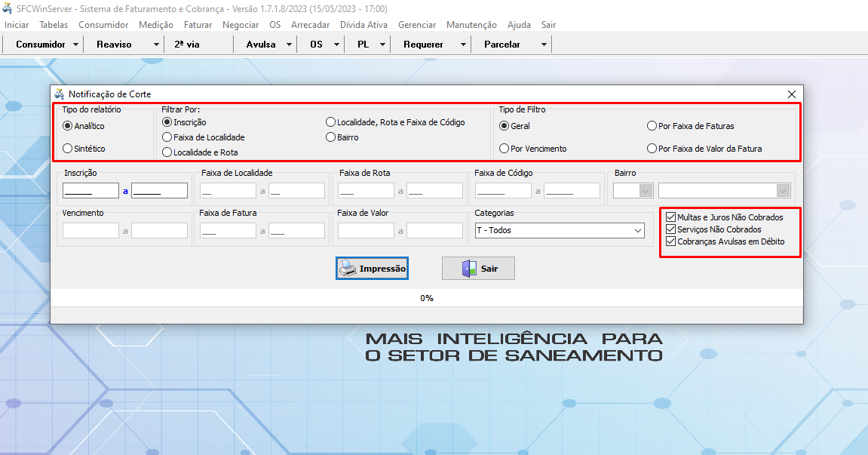This screenshot has height=455, width=868.
Task: Expand the Categorias dropdown list
Action: [x=637, y=230]
